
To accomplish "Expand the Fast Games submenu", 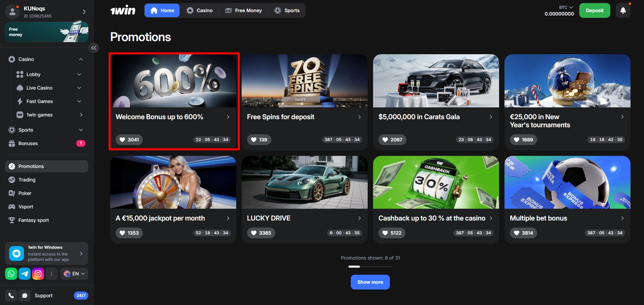I will pos(79,101).
